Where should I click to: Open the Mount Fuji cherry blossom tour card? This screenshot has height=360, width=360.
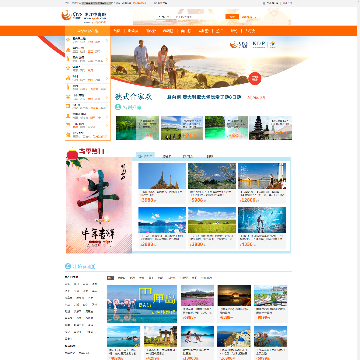[212, 183]
